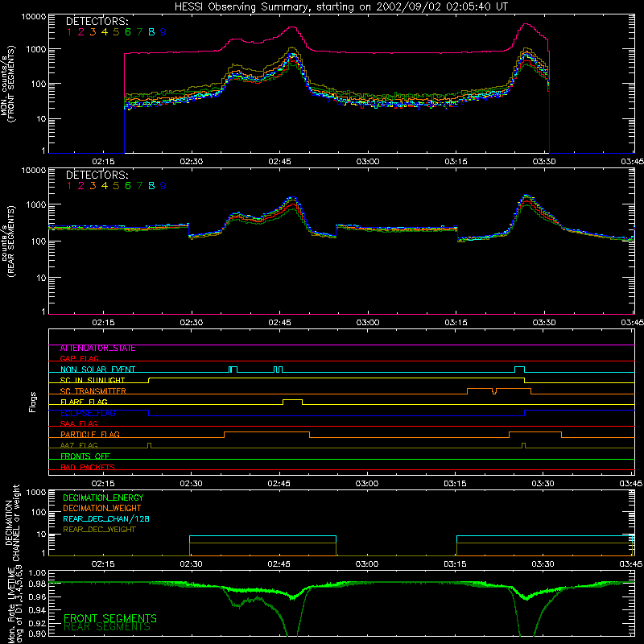Click the 0.98 y-axis label of the livetime plot

37,584
